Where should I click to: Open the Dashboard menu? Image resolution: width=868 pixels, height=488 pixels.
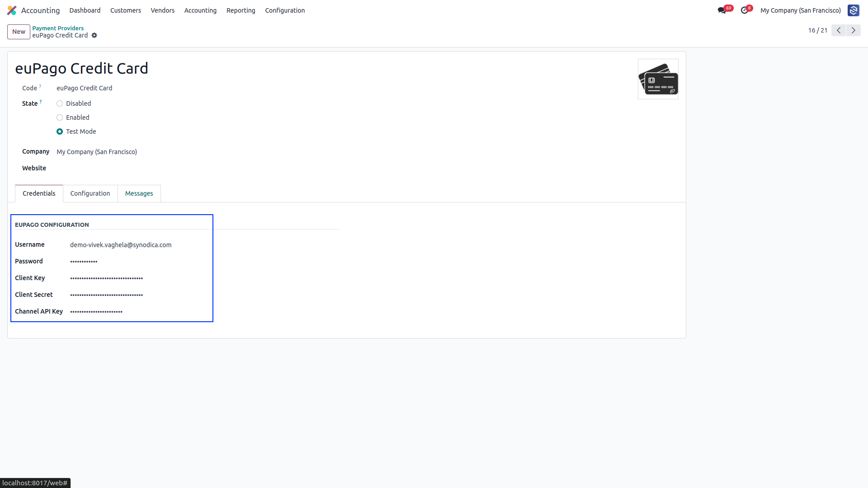(x=85, y=10)
